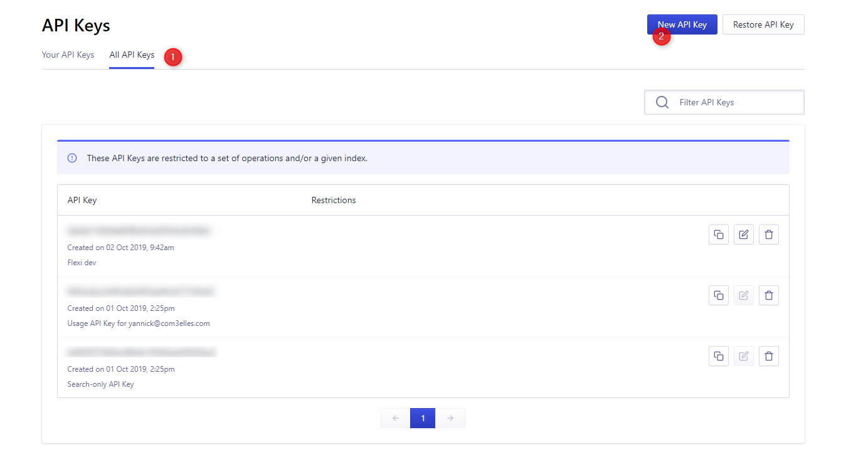Delete the Search-only API Key
This screenshot has height=457, width=868.
(x=769, y=356)
